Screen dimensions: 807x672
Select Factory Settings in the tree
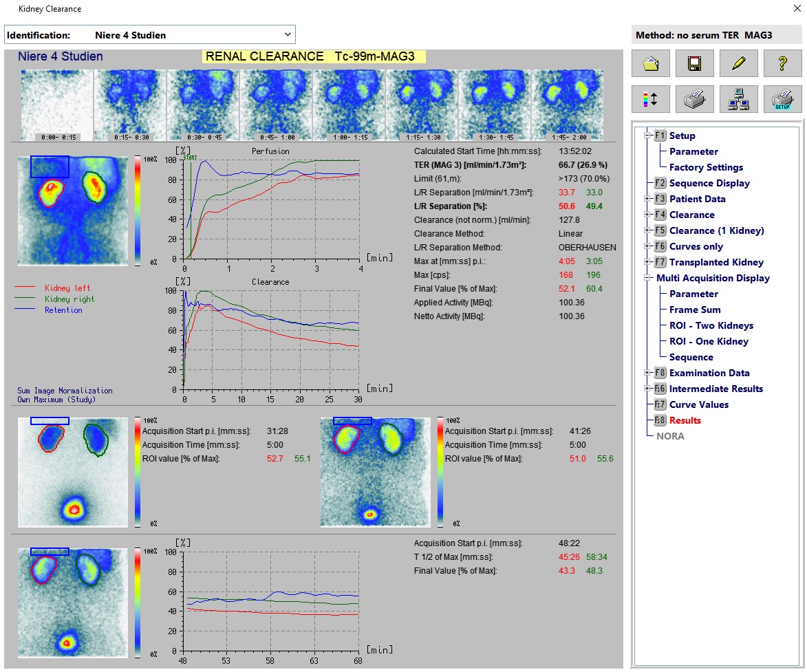(706, 167)
